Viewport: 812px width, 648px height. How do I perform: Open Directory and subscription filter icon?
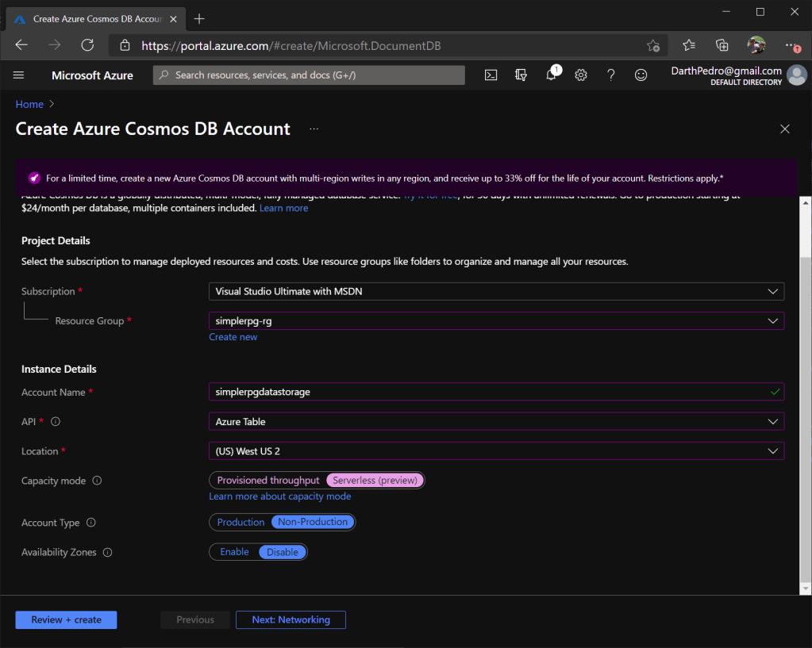point(521,75)
